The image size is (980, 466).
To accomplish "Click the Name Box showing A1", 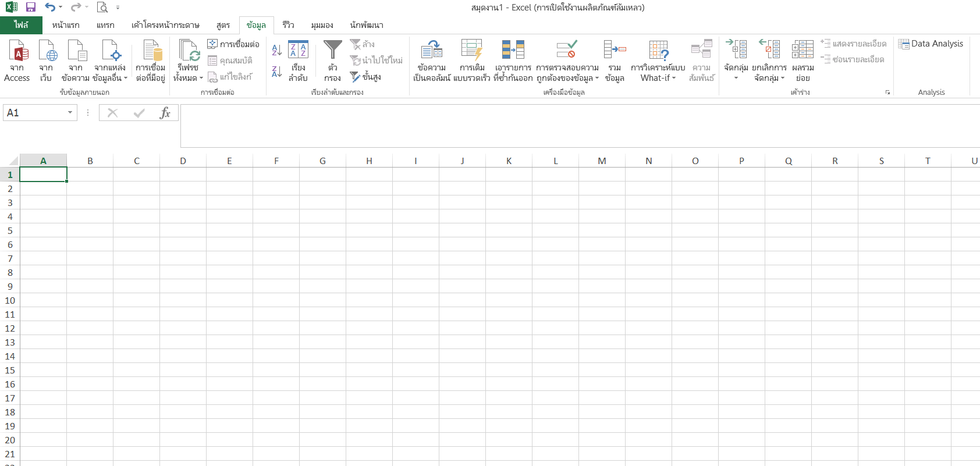I will (34, 113).
